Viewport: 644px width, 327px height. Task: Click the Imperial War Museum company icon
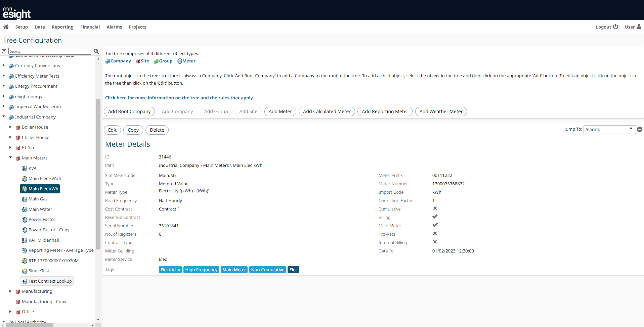[x=11, y=107]
